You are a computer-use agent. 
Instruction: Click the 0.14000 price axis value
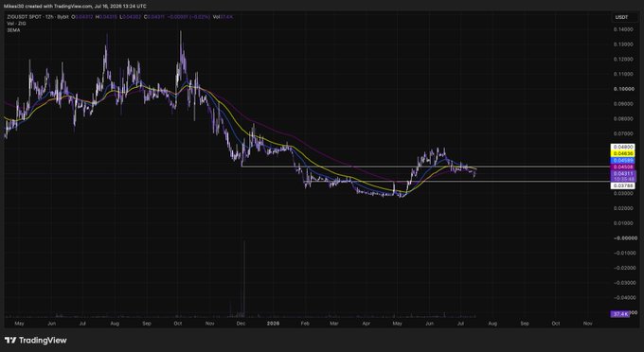(622, 29)
